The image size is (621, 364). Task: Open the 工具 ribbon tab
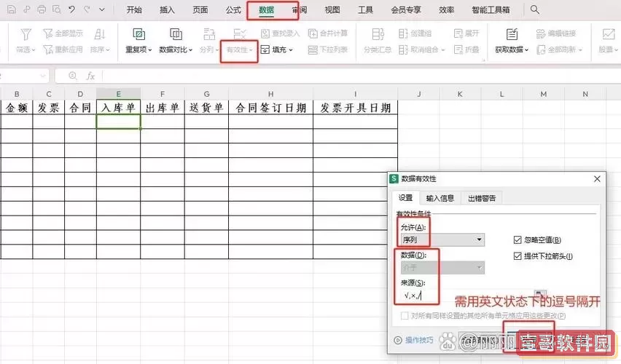pos(365,10)
